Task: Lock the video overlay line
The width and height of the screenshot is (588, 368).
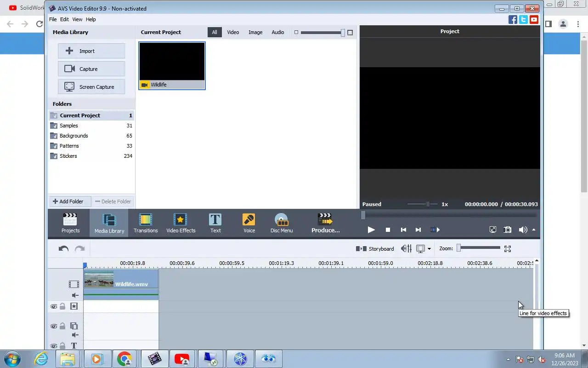Action: (62, 326)
